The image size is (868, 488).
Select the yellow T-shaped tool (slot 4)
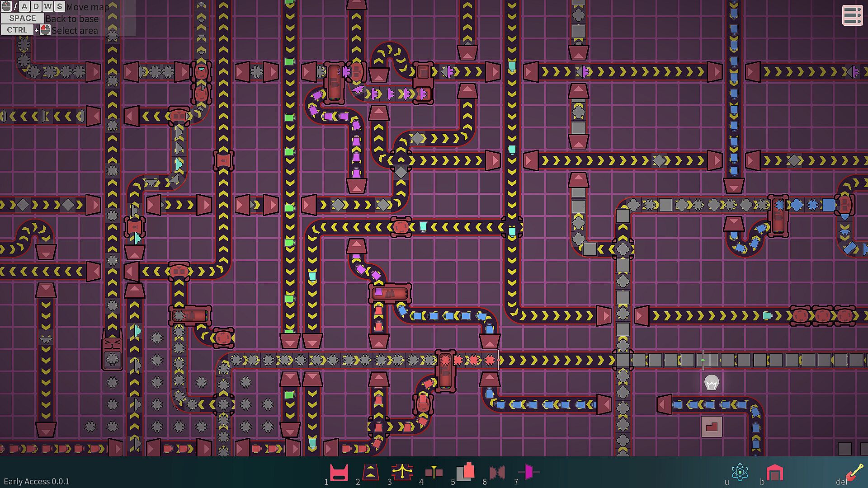434,473
